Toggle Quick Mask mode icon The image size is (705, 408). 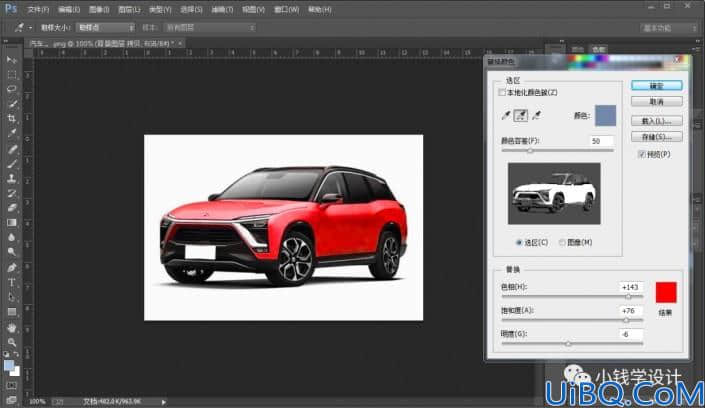click(12, 386)
